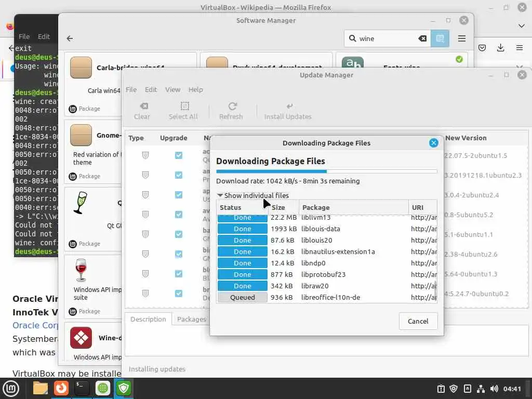This screenshot has height=399, width=532.
Task: Open the volume tray icon
Action: click(494, 389)
